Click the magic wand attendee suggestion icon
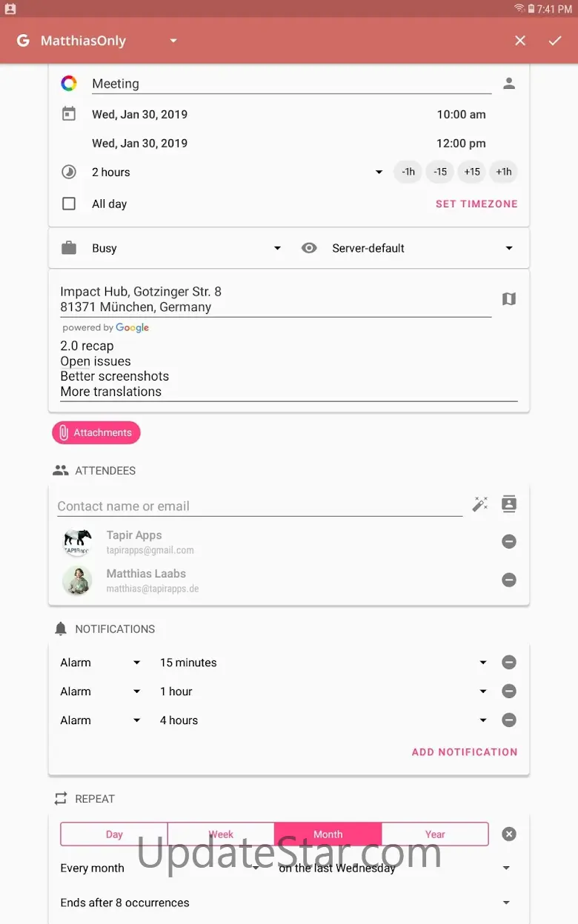The height and width of the screenshot is (924, 578). (480, 504)
